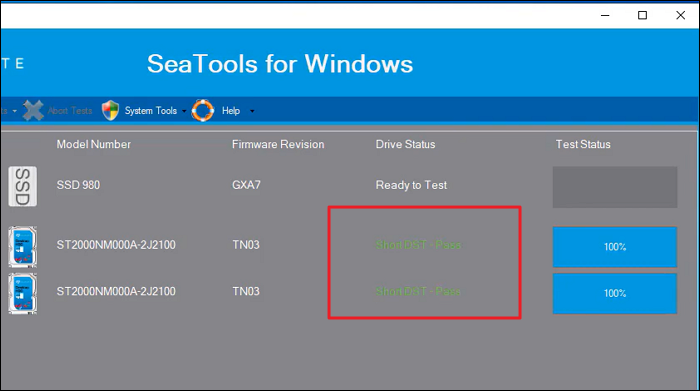Click the Firmware Revision column header
The image size is (700, 391).
278,144
